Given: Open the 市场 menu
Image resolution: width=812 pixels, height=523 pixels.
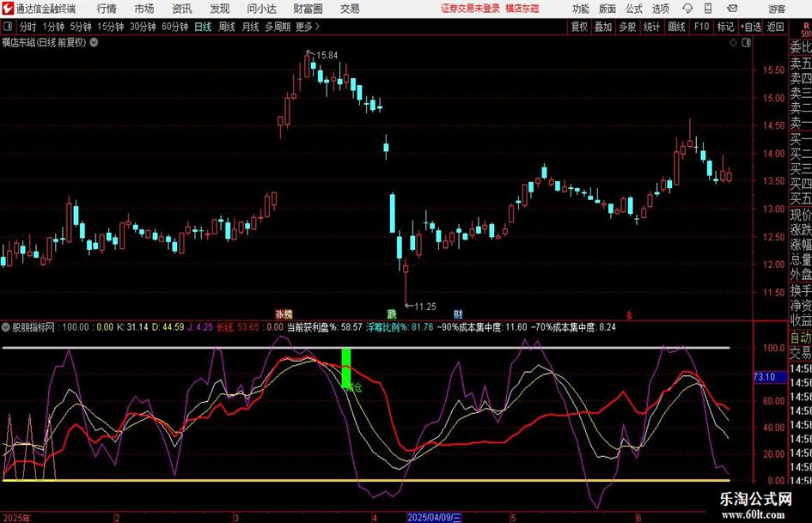Looking at the screenshot, I should (x=144, y=9).
